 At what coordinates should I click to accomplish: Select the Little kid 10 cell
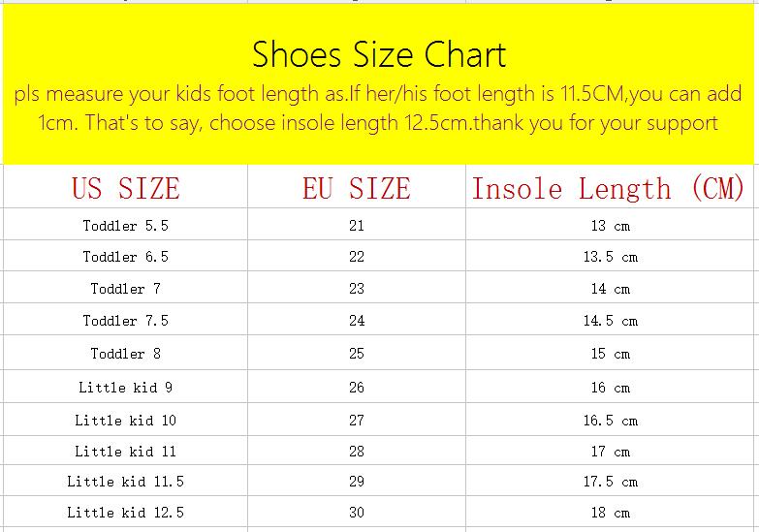coord(125,421)
